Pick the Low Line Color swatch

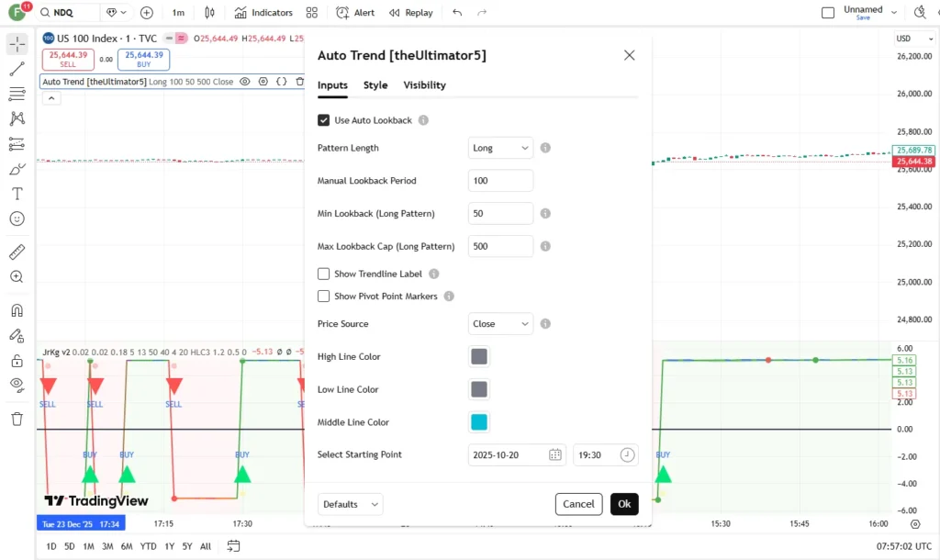(x=479, y=390)
